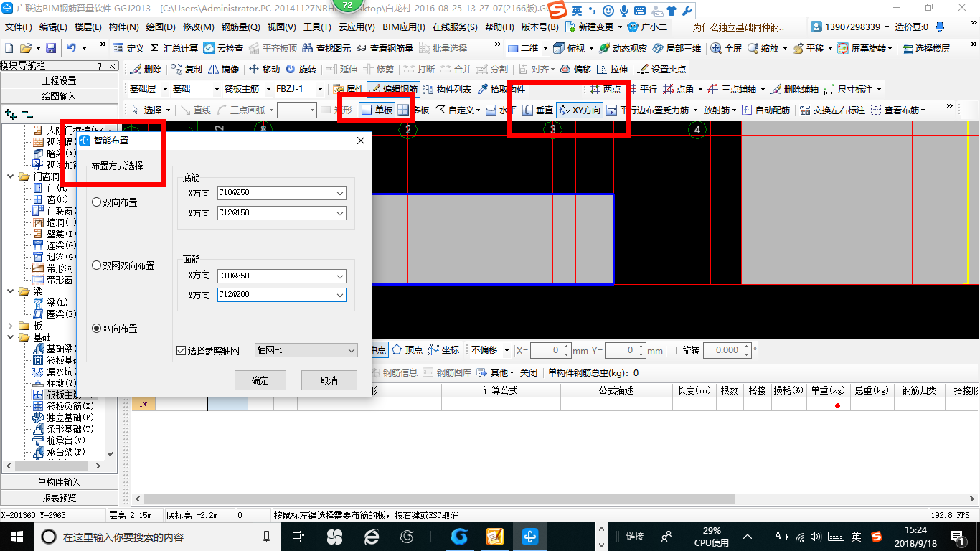Open 文件(F) menu
980x551 pixels.
click(x=19, y=27)
